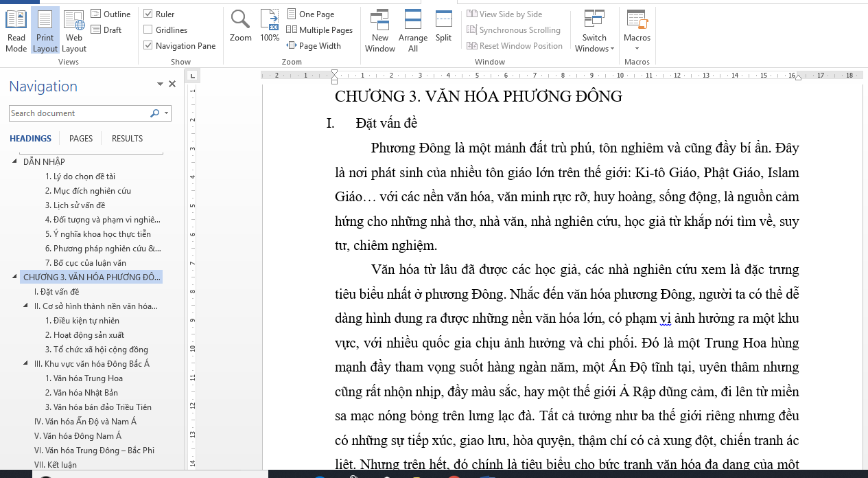
Task: Fit zoom to Page Width
Action: tap(314, 45)
